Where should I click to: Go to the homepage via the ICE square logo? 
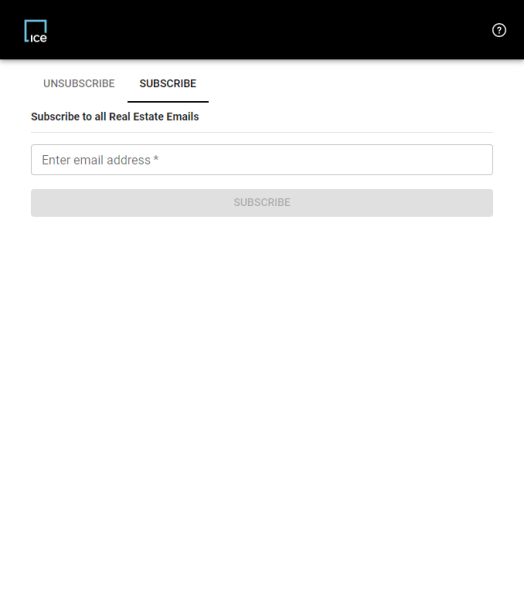pos(35,31)
